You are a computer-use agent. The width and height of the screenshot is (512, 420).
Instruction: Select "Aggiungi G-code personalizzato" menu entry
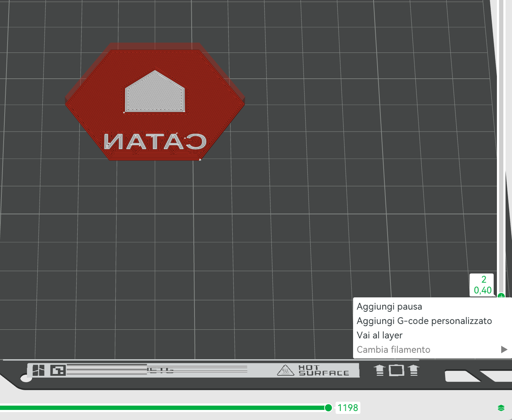[x=433, y=321]
